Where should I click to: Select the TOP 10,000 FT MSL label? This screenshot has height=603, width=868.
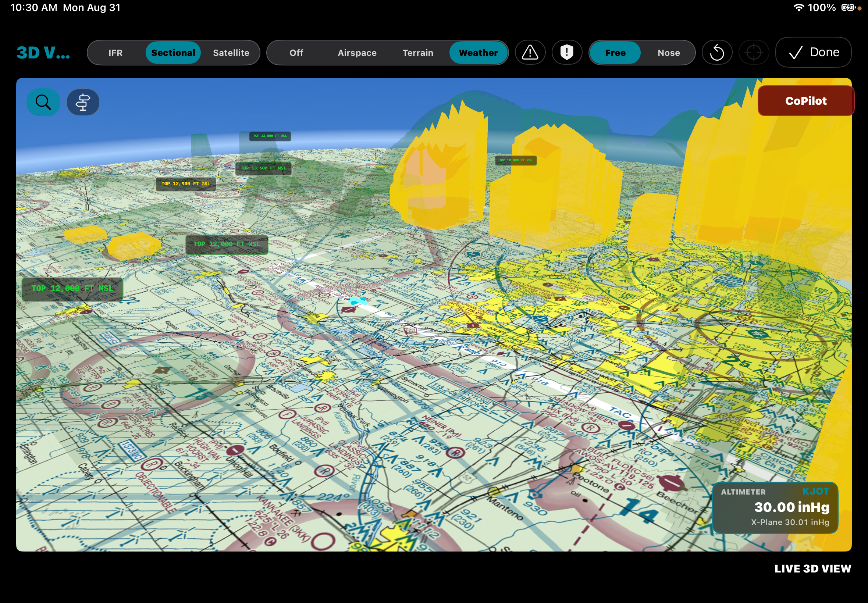pyautogui.click(x=515, y=160)
